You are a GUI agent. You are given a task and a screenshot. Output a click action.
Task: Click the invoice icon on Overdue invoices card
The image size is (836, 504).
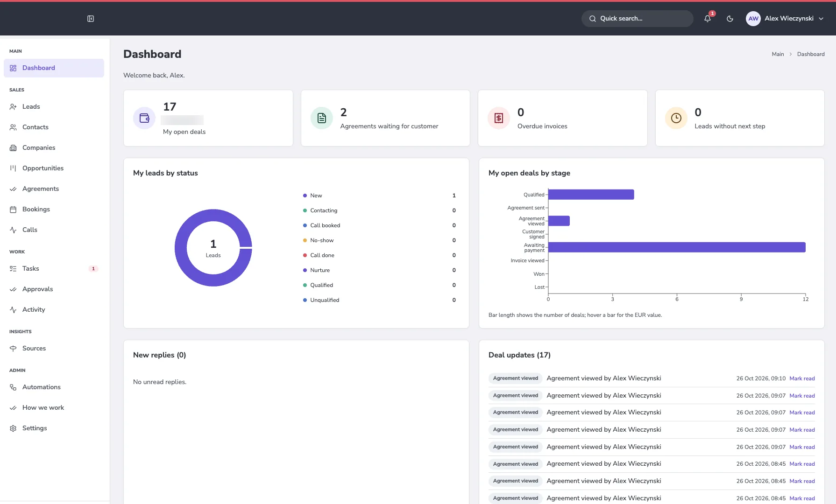(x=499, y=118)
